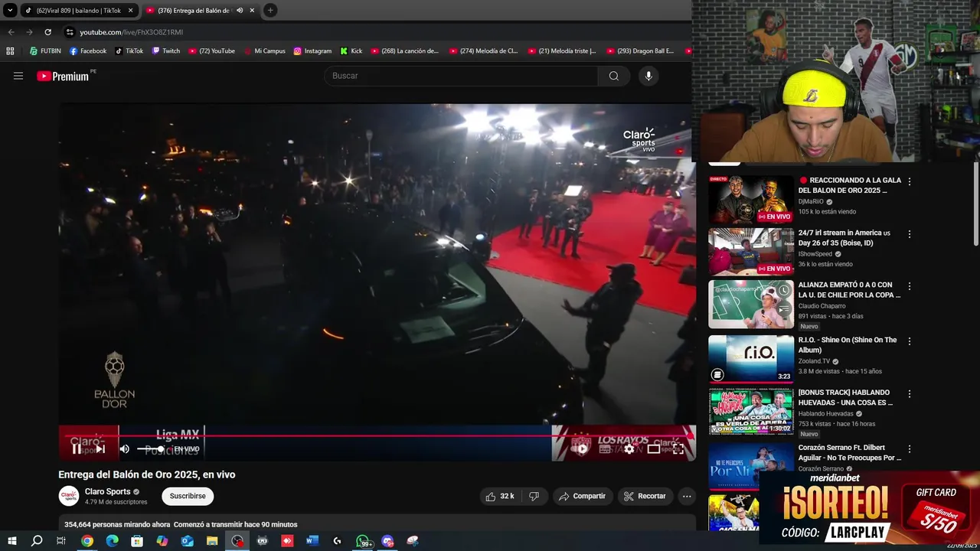
Task: Open options for DjMaRiiO video
Action: tap(910, 181)
